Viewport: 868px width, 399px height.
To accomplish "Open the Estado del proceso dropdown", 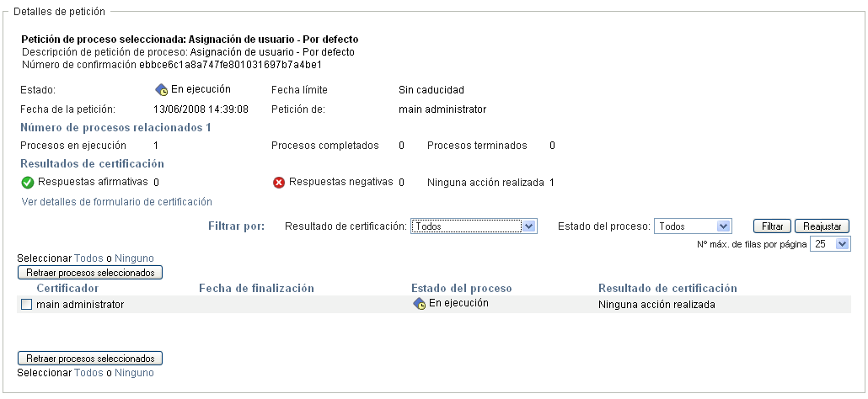I will [x=692, y=226].
